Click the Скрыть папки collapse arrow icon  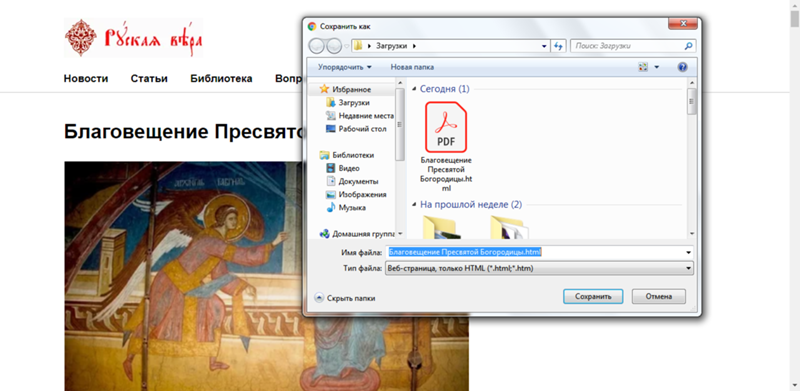[x=319, y=298]
